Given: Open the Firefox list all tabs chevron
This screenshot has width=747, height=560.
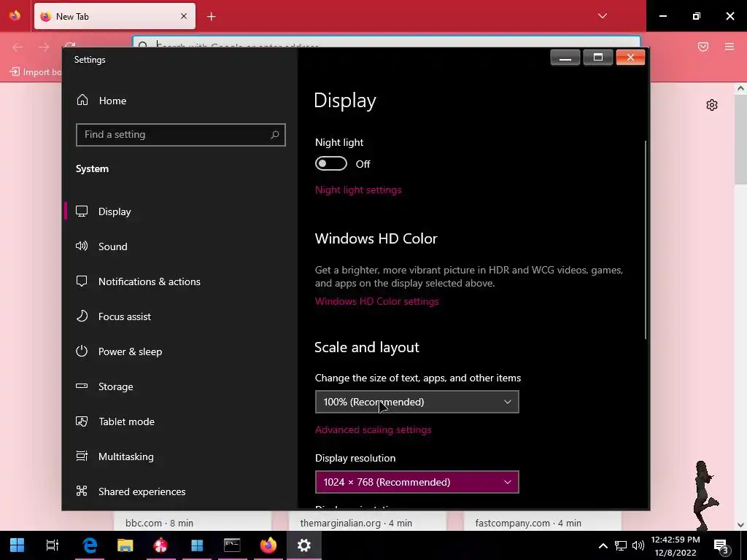Looking at the screenshot, I should [603, 16].
